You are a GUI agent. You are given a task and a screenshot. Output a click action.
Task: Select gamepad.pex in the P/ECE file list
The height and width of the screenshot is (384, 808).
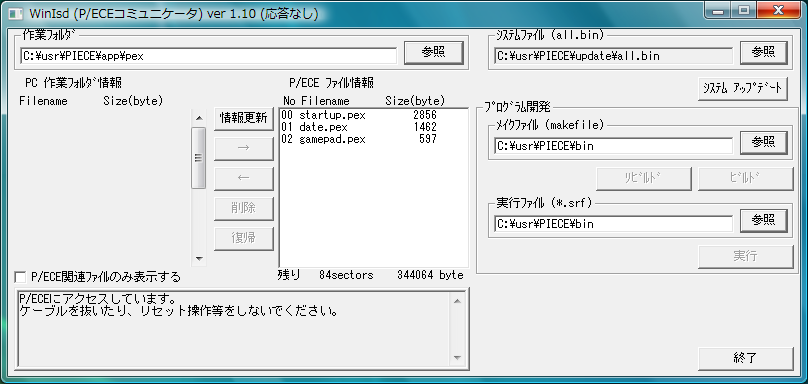pos(359,139)
